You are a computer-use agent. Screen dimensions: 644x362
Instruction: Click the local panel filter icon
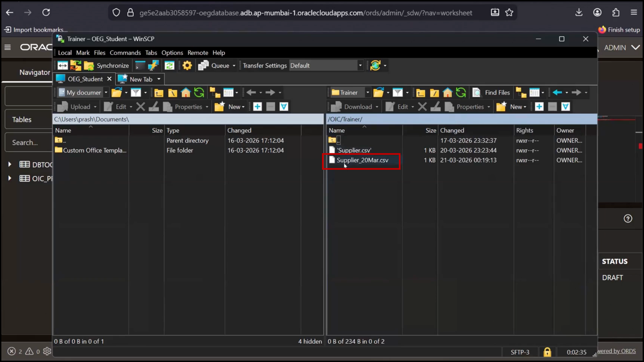pos(136,93)
